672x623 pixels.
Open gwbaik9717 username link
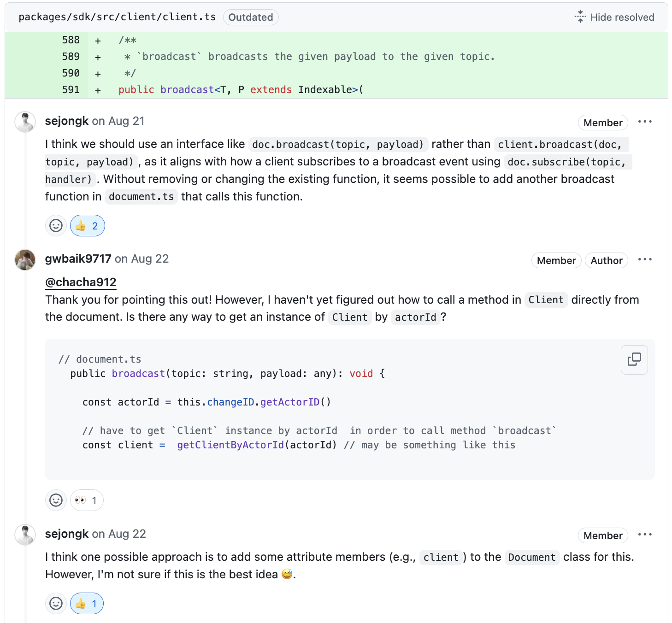coord(78,259)
